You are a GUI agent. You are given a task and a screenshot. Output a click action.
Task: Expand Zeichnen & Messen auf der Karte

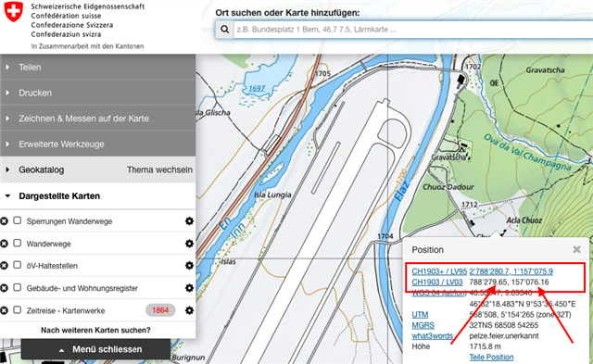click(x=97, y=119)
